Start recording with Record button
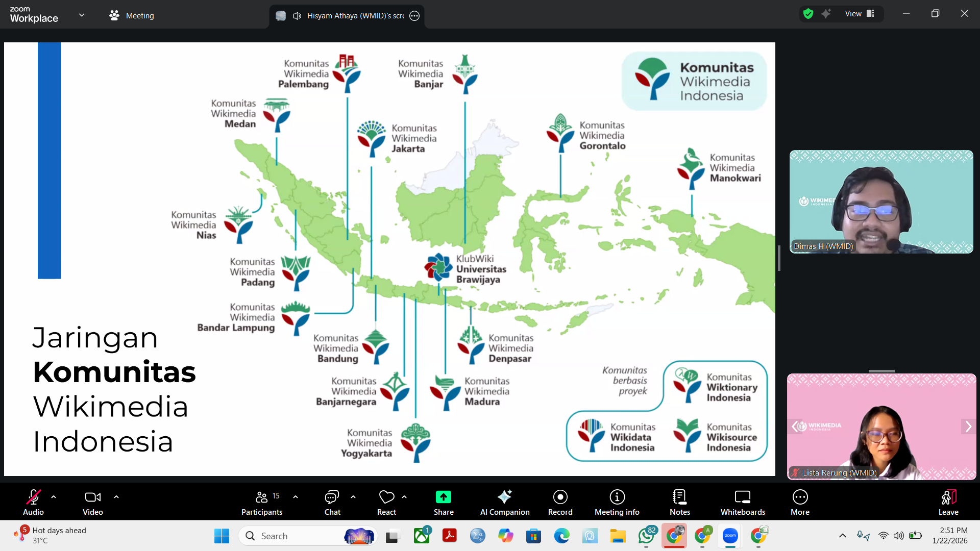Screen dimensions: 980x551 pyautogui.click(x=560, y=502)
